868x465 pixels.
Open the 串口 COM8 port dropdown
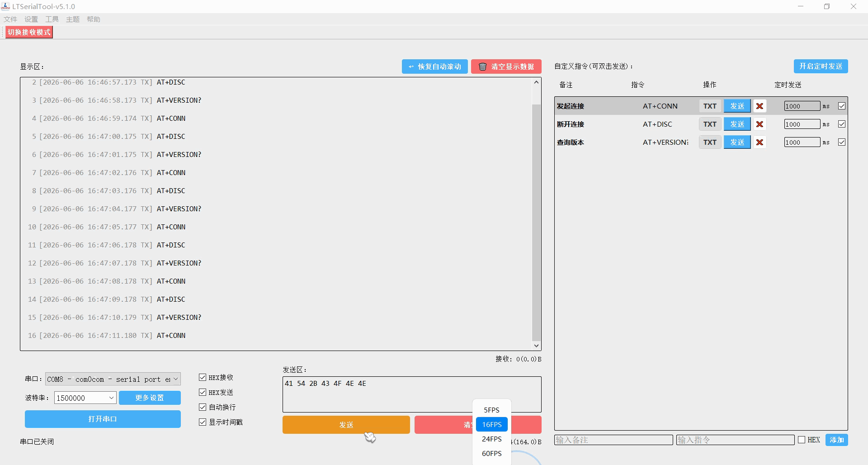113,379
